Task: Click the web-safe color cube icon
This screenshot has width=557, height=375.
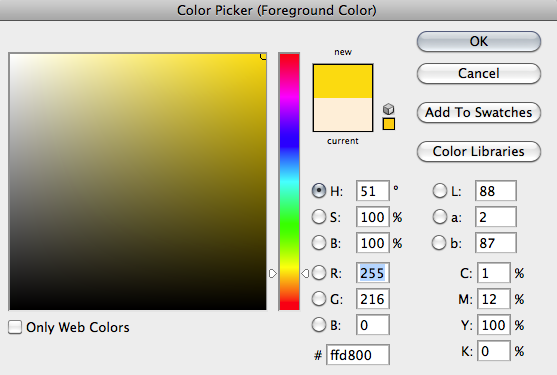Action: click(x=389, y=109)
